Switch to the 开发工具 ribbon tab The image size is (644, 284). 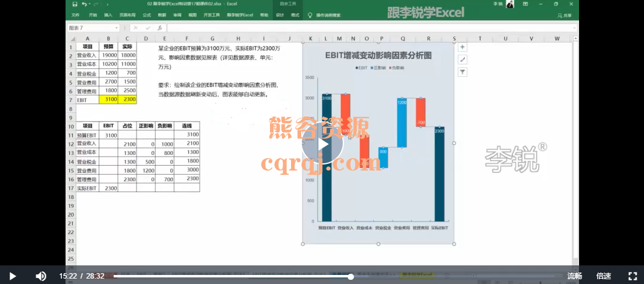[x=212, y=15]
